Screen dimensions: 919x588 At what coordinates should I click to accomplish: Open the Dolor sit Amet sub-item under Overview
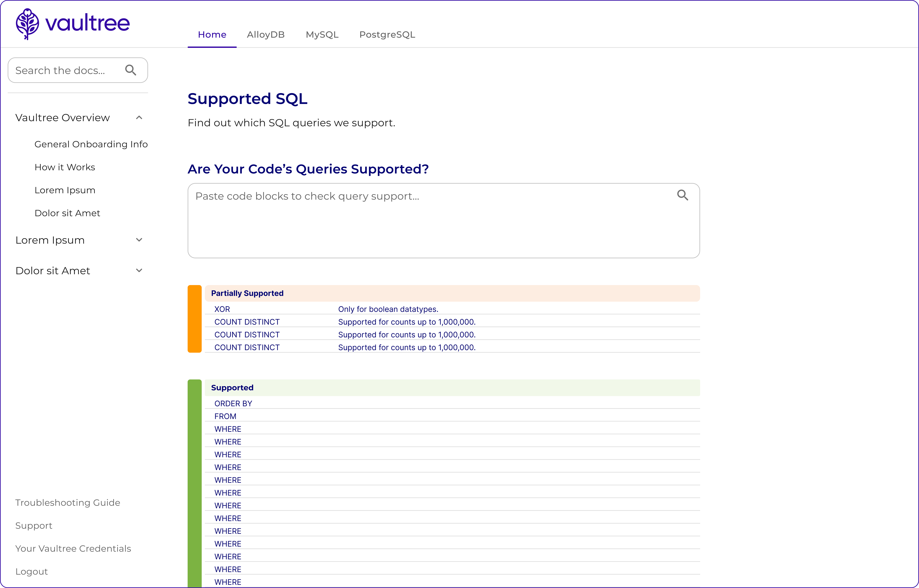tap(67, 213)
